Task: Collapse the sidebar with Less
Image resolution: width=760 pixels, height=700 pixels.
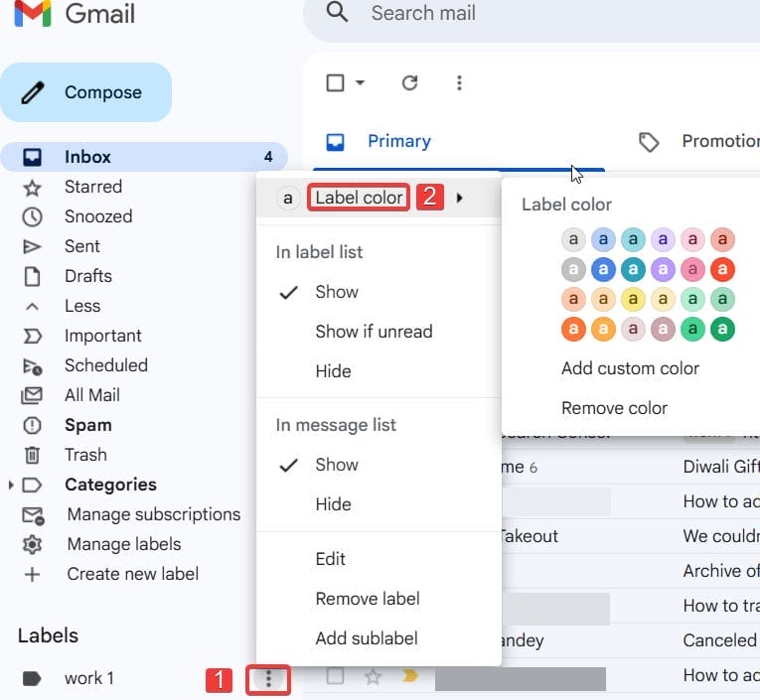Action: coord(81,306)
